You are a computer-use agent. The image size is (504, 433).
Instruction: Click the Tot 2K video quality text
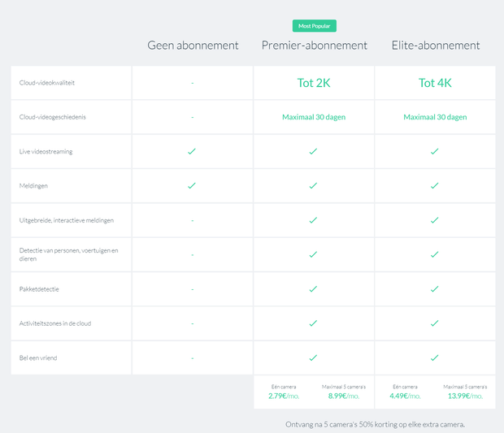coord(314,82)
